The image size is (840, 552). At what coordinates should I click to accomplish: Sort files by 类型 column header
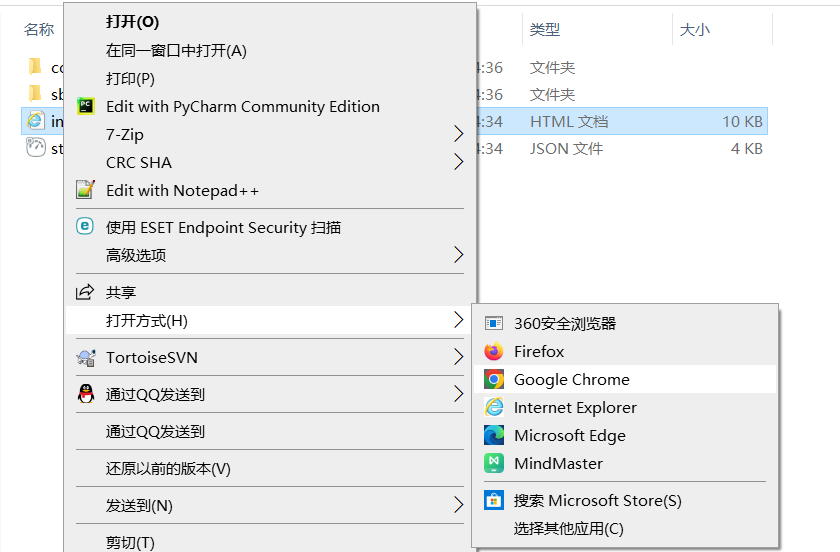pyautogui.click(x=545, y=30)
